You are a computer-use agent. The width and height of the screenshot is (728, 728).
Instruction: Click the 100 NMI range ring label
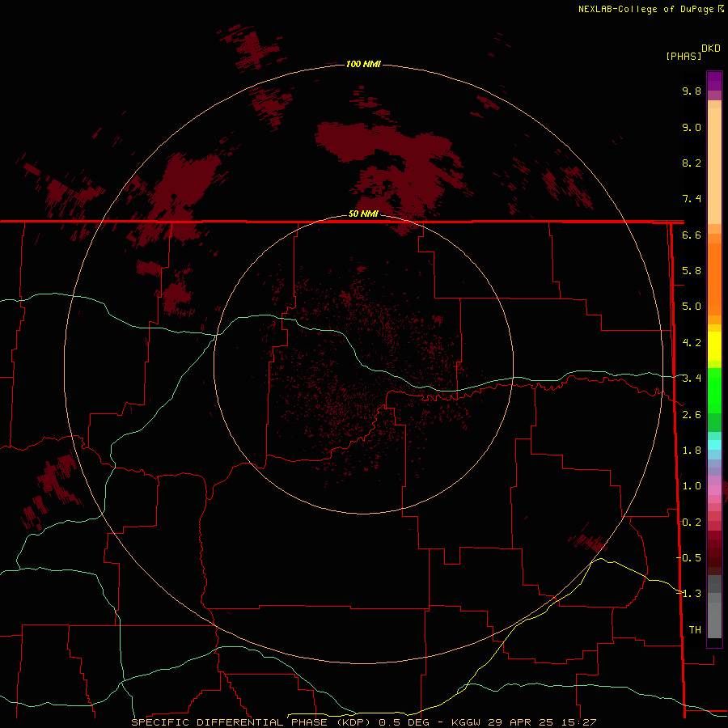[x=363, y=64]
